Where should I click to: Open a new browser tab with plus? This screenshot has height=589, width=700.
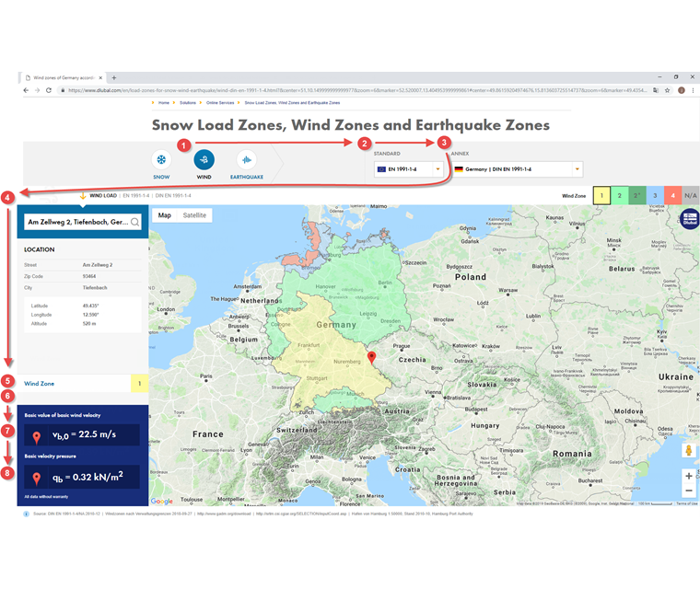pos(114,77)
